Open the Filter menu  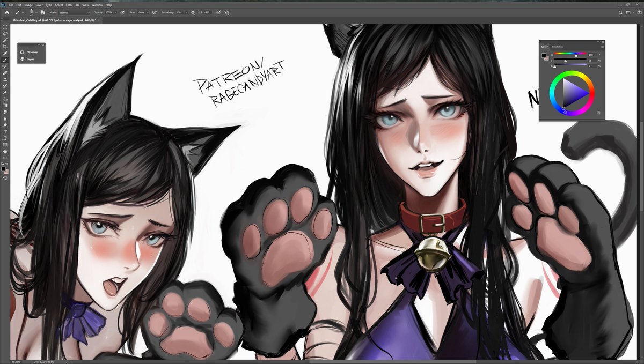point(69,4)
